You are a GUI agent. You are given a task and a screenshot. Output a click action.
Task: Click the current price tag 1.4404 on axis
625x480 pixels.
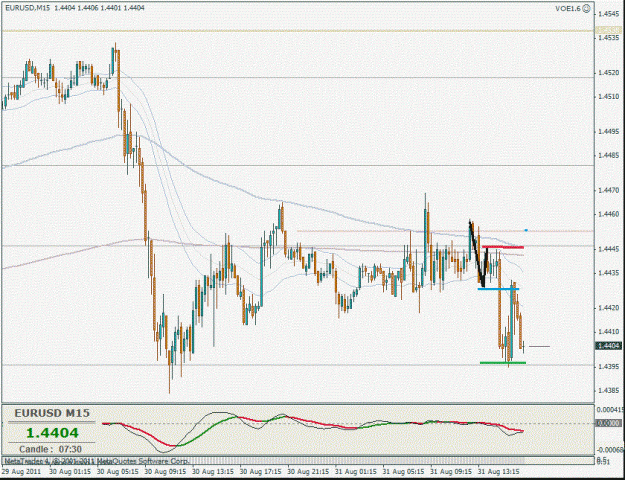(x=607, y=346)
